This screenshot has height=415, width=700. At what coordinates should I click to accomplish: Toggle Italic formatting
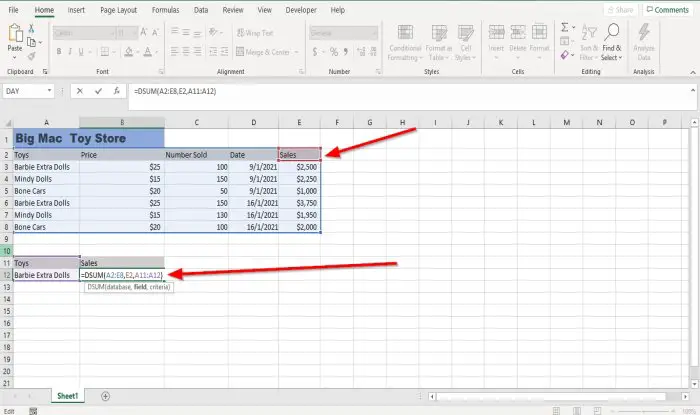pos(70,52)
